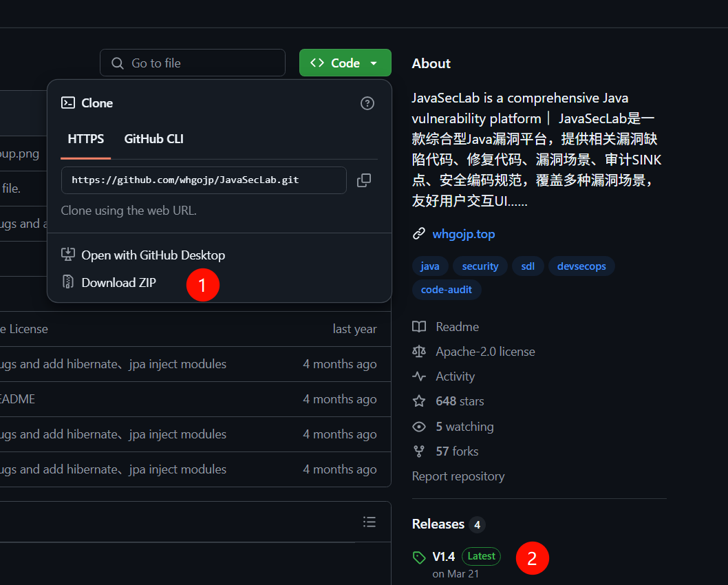Click the License commit message row
The height and width of the screenshot is (585, 728).
coord(24,329)
